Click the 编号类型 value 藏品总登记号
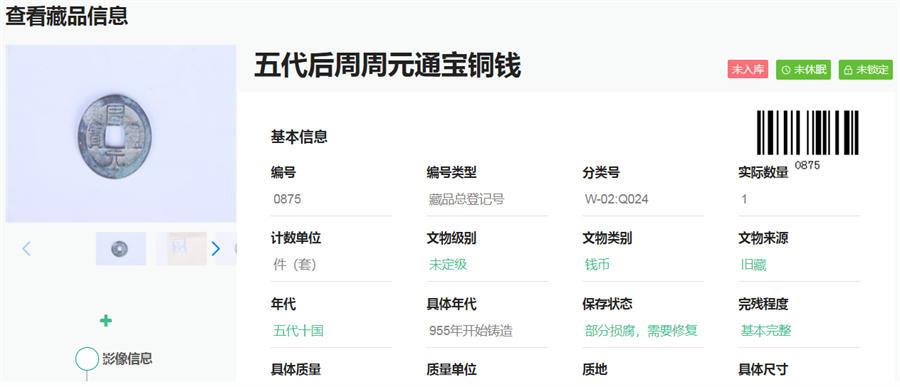This screenshot has height=387, width=900. (466, 199)
